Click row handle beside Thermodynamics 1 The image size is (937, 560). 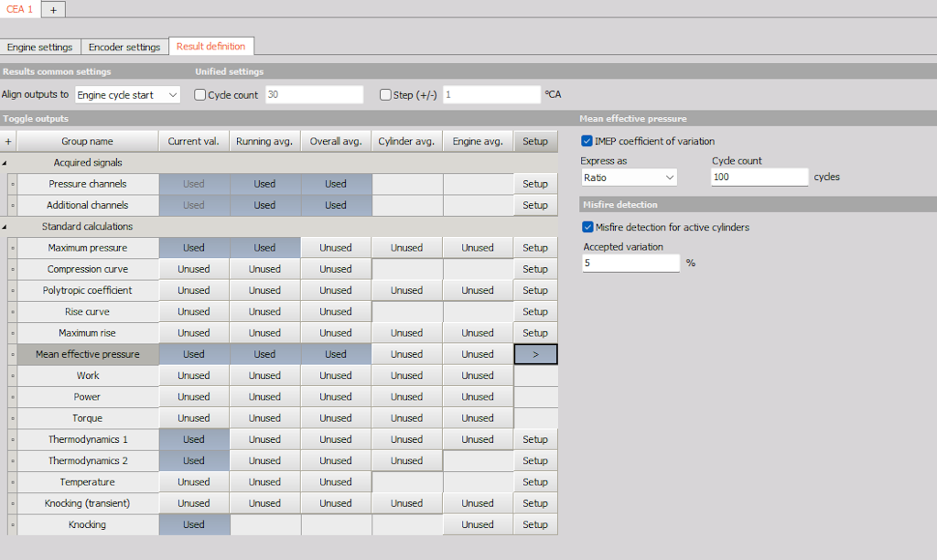coord(13,440)
